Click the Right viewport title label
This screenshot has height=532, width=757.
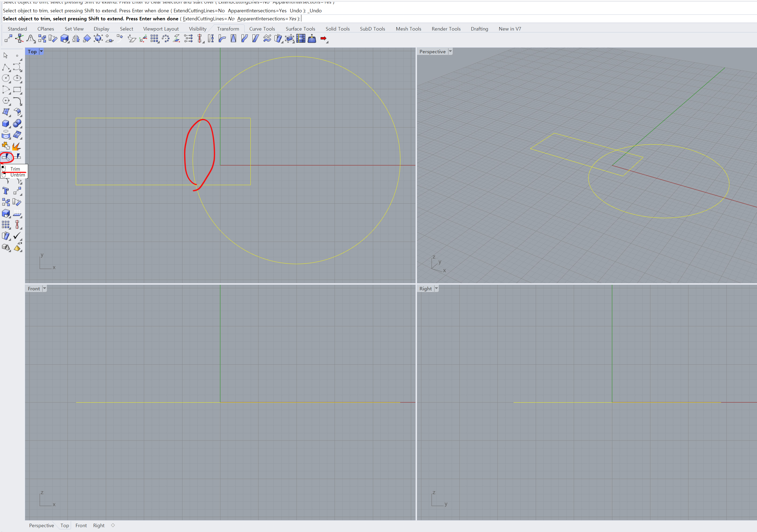coord(425,289)
